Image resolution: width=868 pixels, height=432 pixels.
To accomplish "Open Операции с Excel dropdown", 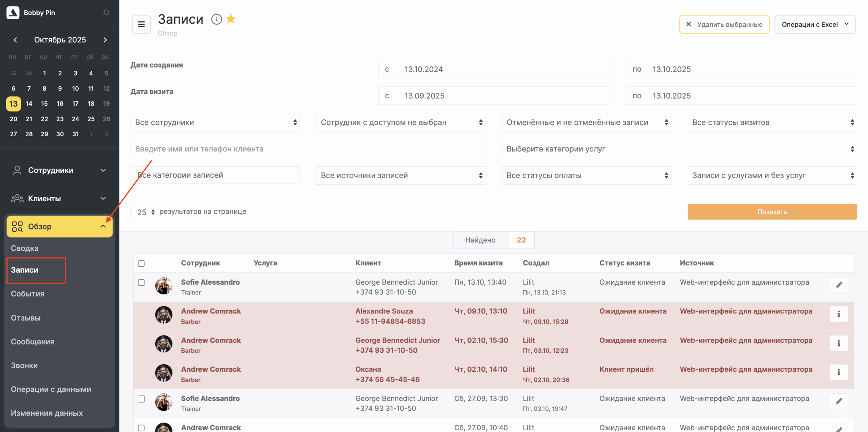I will coord(815,24).
